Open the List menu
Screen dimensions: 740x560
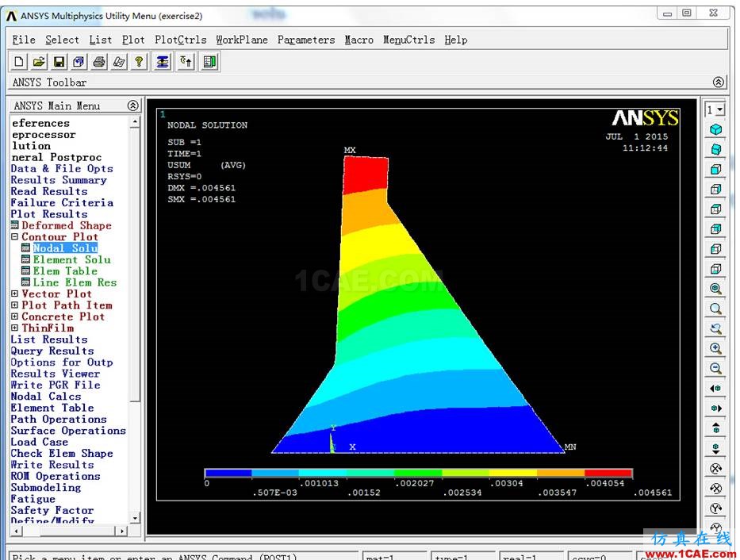click(x=101, y=40)
